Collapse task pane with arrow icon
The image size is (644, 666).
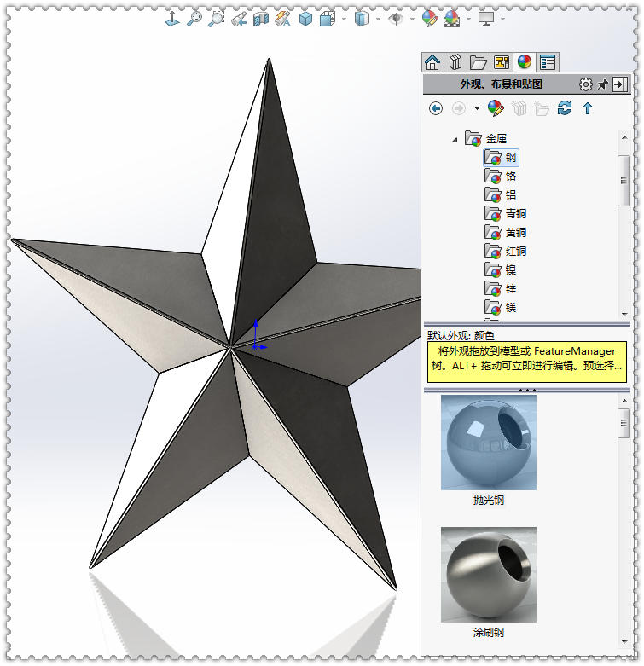pyautogui.click(x=620, y=84)
